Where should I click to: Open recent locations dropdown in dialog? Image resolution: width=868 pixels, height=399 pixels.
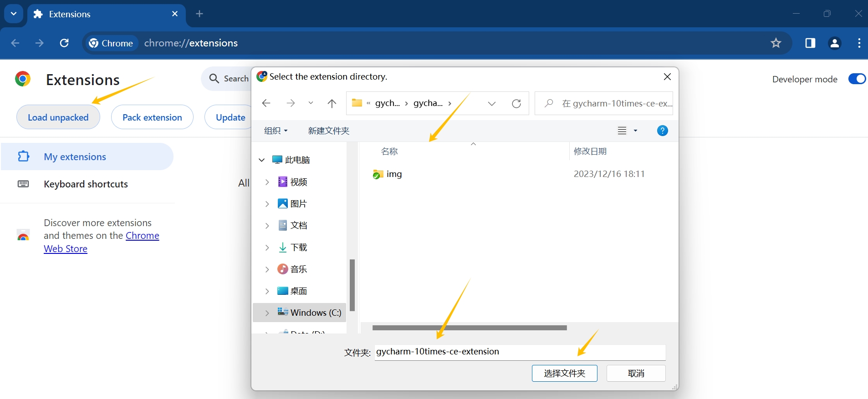click(x=311, y=103)
